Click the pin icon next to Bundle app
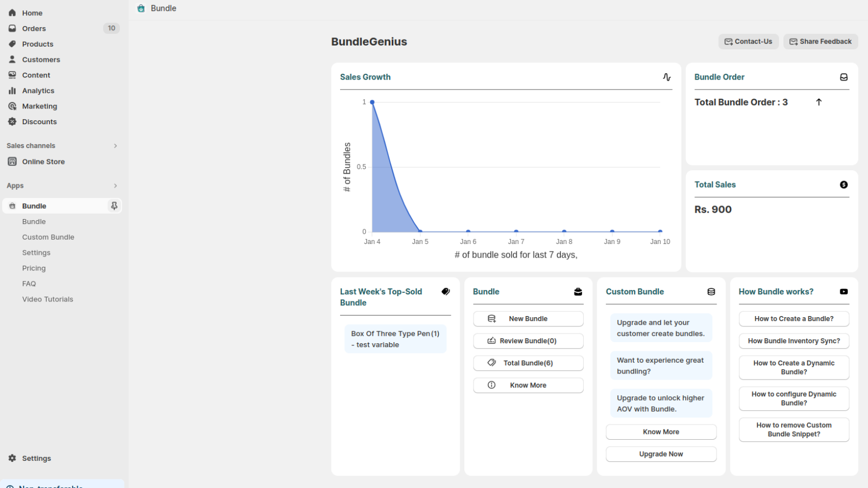This screenshot has height=488, width=868. (x=114, y=206)
